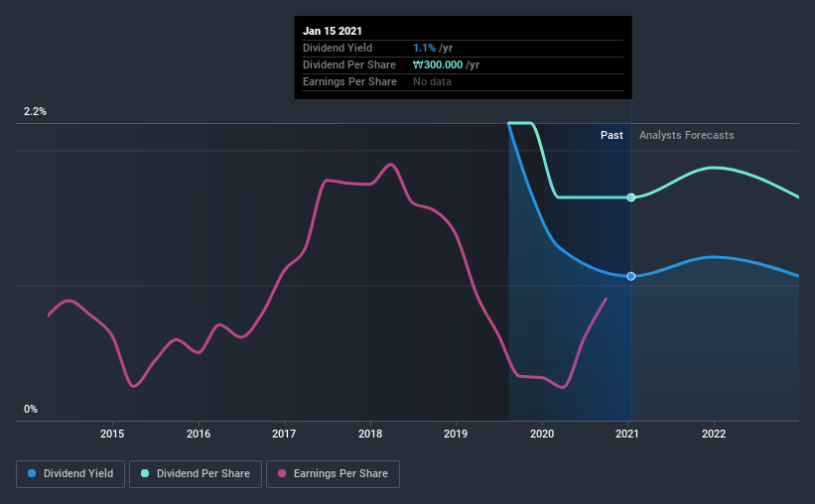This screenshot has width=815, height=504.
Task: Click the 2019 x-axis label
Action: pos(456,434)
